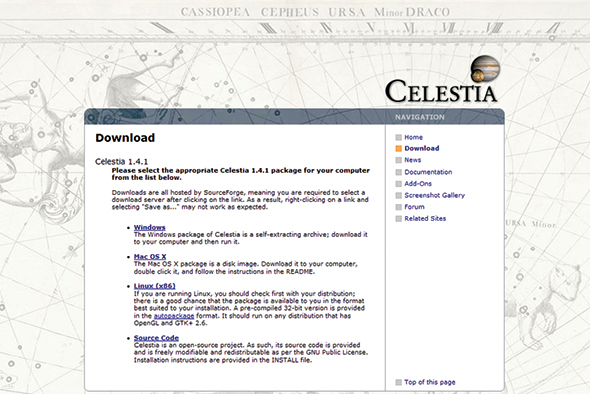Open the Linux (x86) download link

pyautogui.click(x=154, y=286)
